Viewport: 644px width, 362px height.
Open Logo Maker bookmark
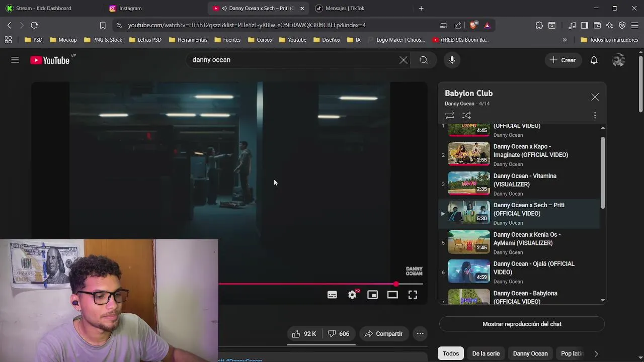(x=396, y=40)
